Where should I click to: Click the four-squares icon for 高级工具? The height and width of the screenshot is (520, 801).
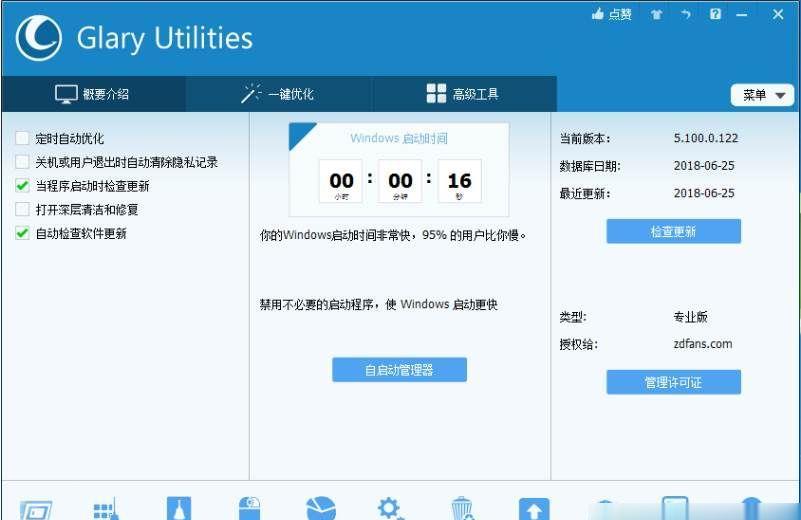(436, 93)
